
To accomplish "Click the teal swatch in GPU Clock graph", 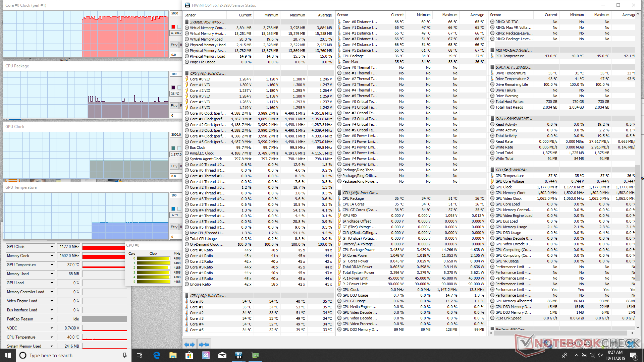I will (x=173, y=148).
